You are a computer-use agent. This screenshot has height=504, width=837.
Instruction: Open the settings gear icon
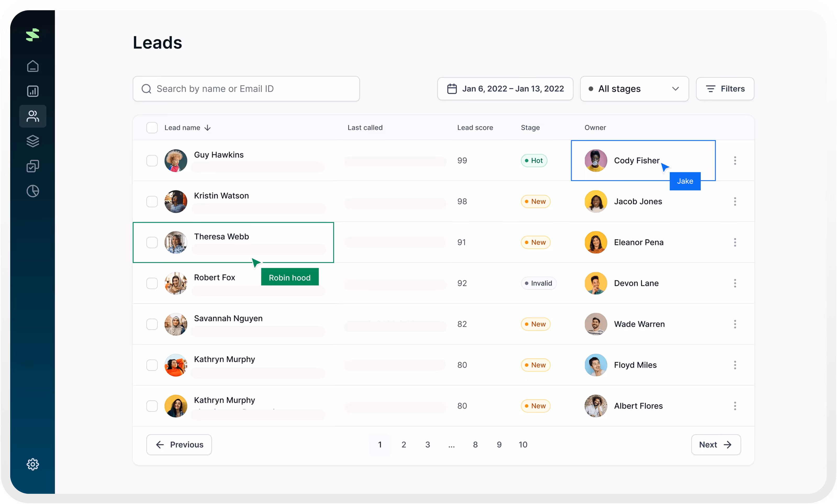tap(33, 464)
